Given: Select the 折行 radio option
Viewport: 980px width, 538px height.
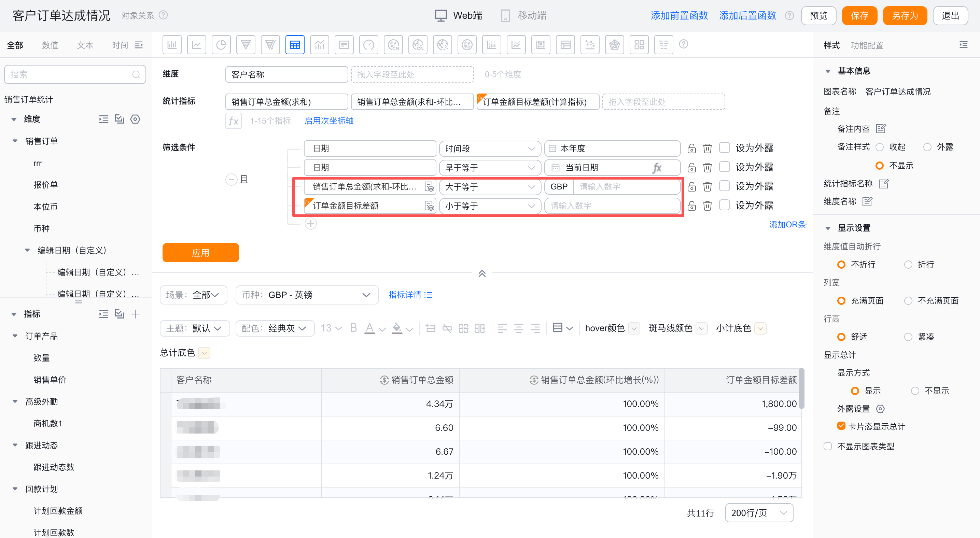Looking at the screenshot, I should click(x=908, y=264).
